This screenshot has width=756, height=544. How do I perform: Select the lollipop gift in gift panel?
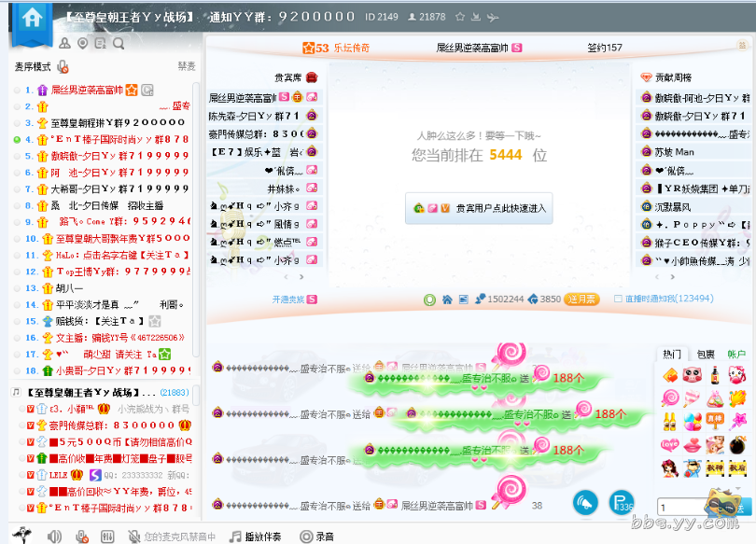[670, 398]
